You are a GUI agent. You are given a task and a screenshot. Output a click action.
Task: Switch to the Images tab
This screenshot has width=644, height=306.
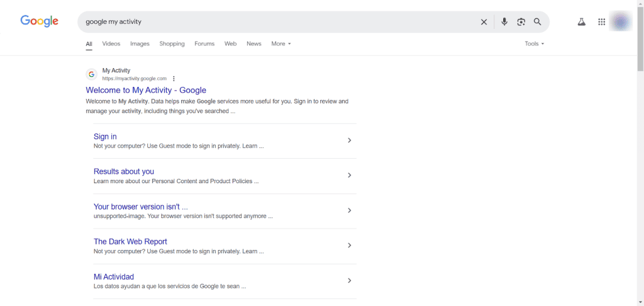coord(140,43)
